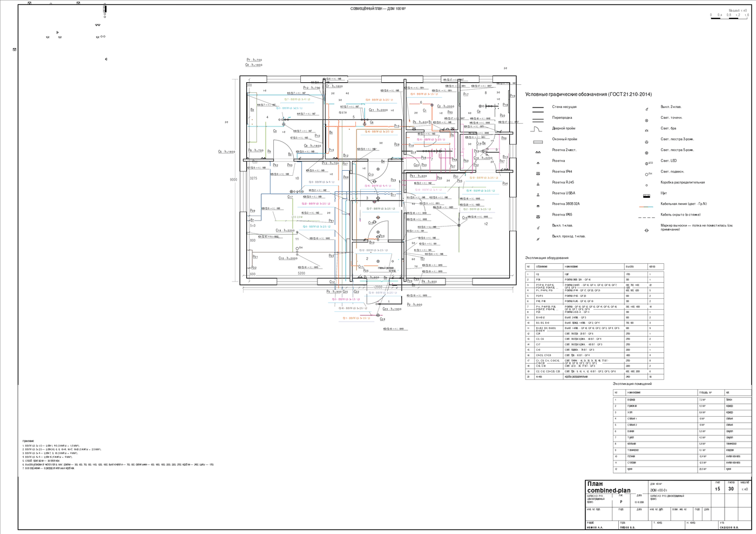
Task: Click the scale value '1:40' in the title block
Action: pos(745,489)
